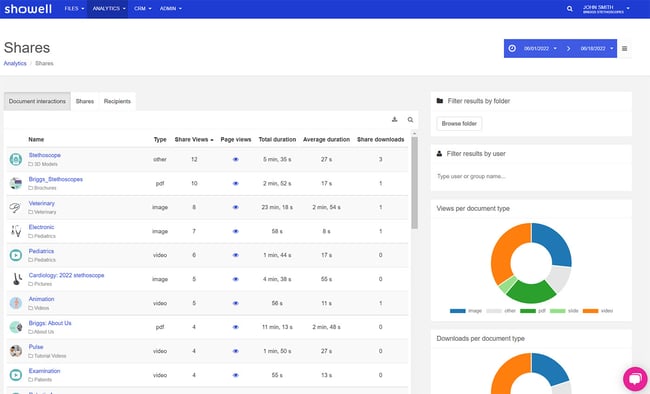Click the Cardiology: 2022 stethoscope thumbnail
The height and width of the screenshot is (394, 650).
coord(16,279)
